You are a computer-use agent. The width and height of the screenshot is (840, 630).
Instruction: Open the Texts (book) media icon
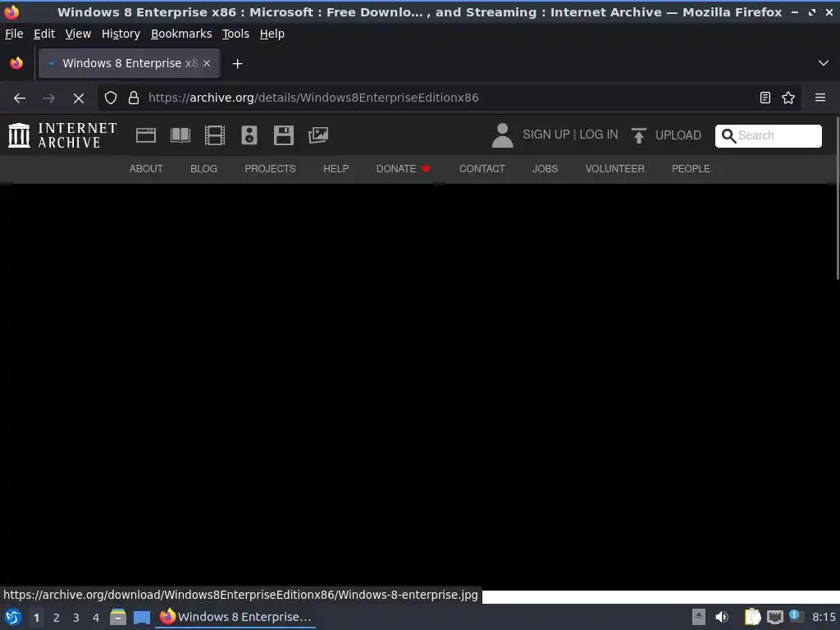180,135
